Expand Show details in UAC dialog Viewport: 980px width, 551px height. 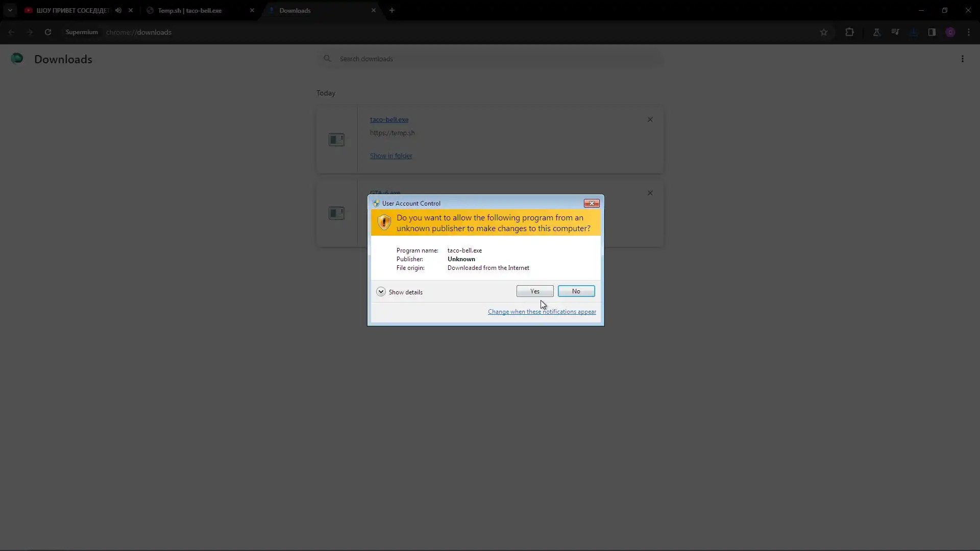tap(381, 292)
